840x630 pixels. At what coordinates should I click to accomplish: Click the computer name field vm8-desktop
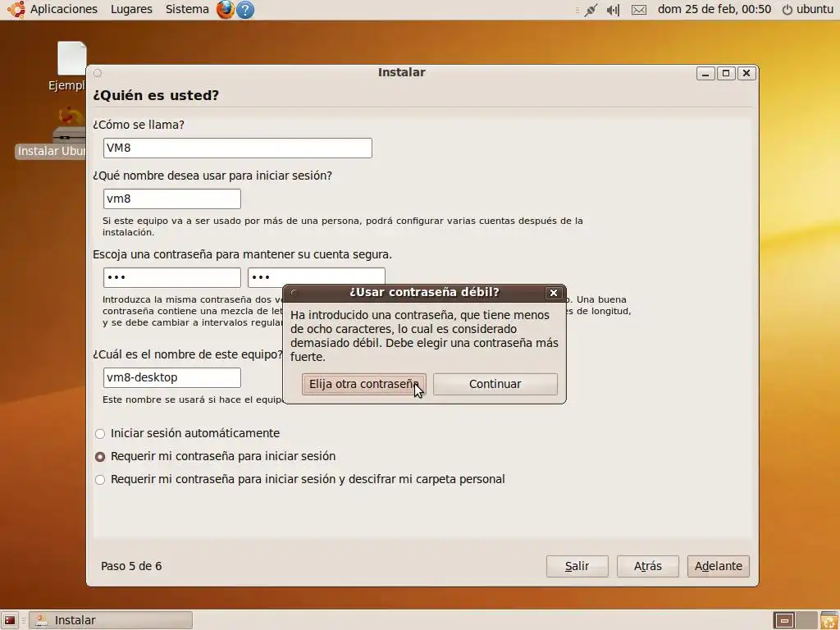(172, 377)
